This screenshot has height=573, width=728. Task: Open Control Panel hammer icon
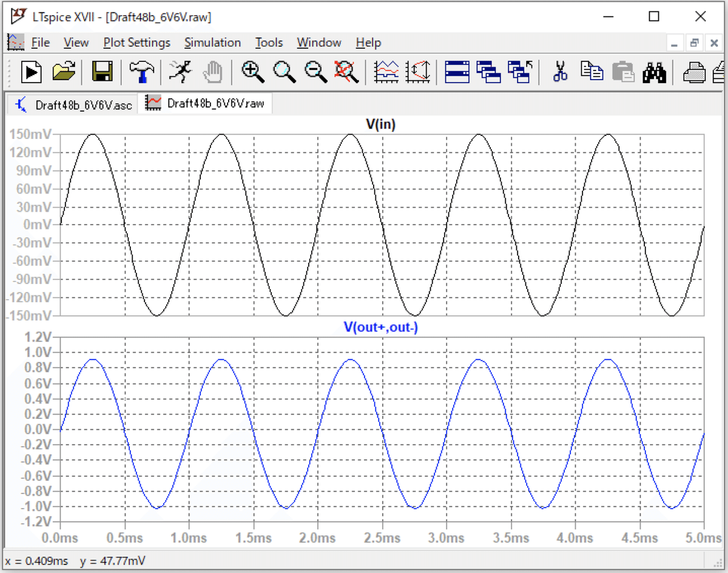coord(141,72)
